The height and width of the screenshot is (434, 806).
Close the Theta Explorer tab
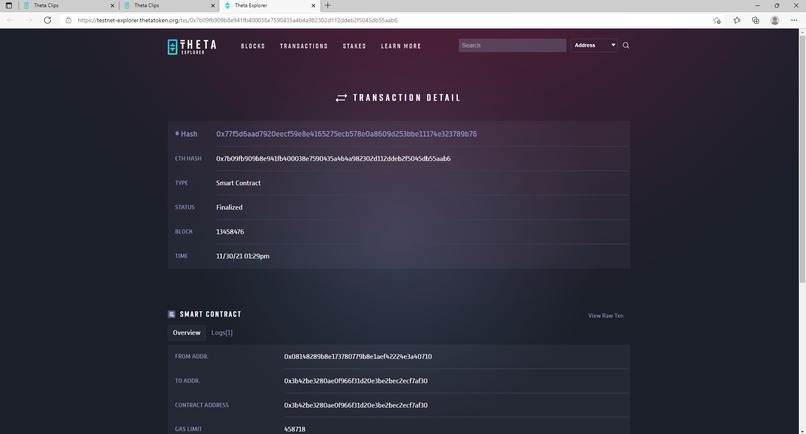[313, 5]
